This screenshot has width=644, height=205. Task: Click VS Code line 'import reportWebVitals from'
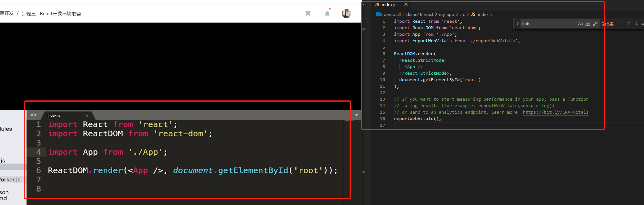(457, 41)
